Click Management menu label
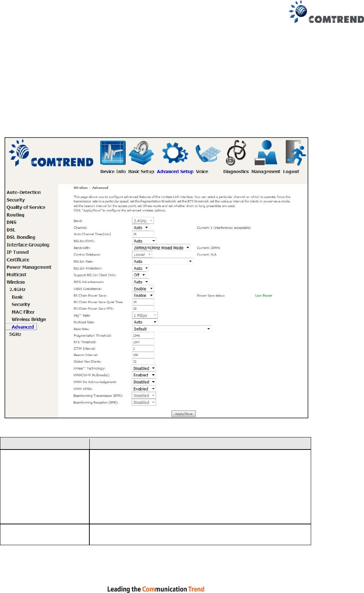The height and width of the screenshot is (593, 364). point(266,172)
